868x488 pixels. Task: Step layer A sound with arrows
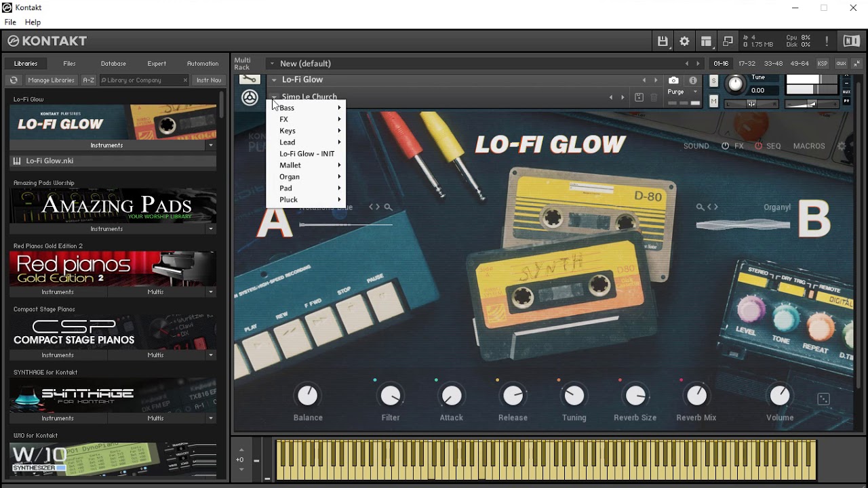[x=374, y=207]
